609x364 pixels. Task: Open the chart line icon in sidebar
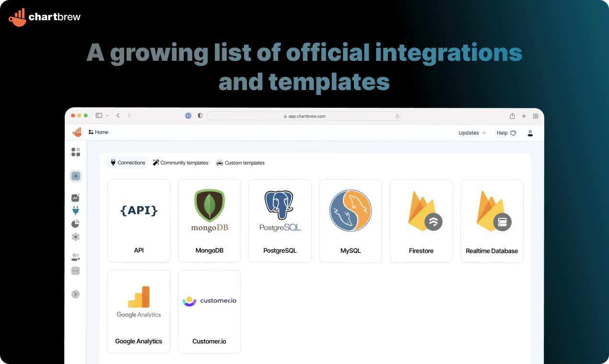click(76, 197)
